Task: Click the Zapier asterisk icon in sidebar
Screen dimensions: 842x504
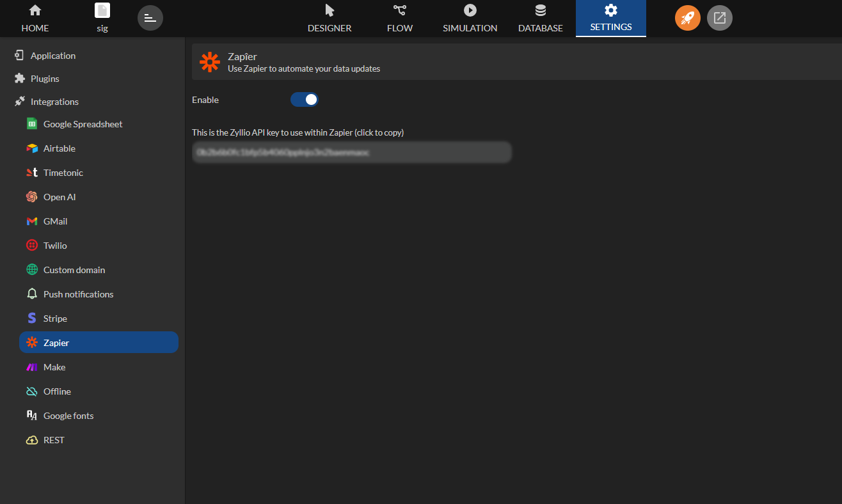Action: click(x=32, y=343)
